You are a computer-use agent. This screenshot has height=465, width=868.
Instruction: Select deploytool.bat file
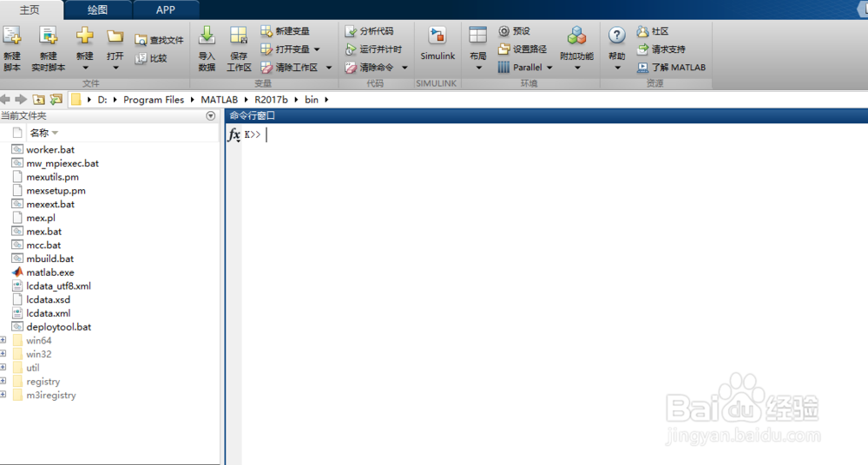click(59, 327)
